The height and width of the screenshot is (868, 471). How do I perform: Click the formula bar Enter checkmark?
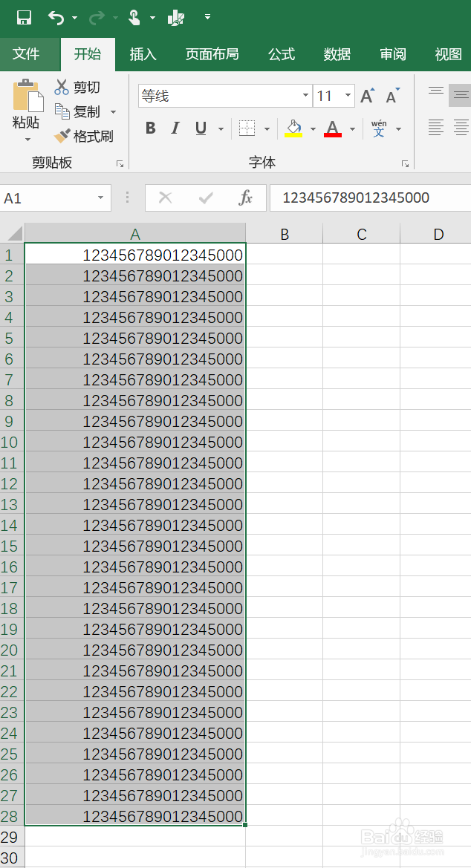click(206, 198)
